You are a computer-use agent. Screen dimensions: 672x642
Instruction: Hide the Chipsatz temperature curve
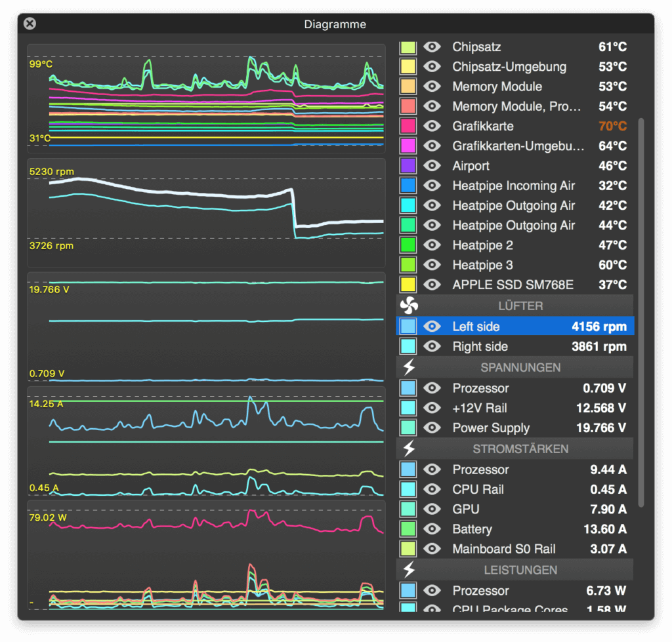(431, 47)
